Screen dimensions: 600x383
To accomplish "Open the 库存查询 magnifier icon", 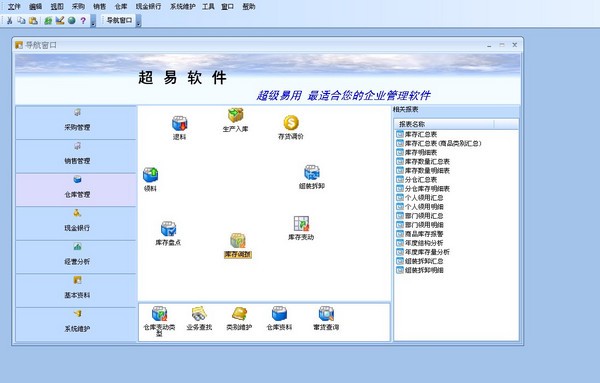I will point(326,314).
